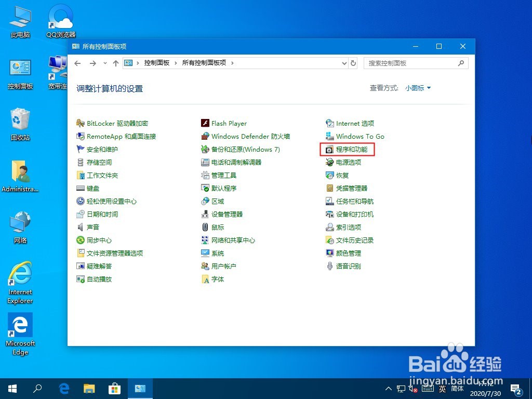Go back with the Back arrow
This screenshot has height=399, width=532.
78,63
